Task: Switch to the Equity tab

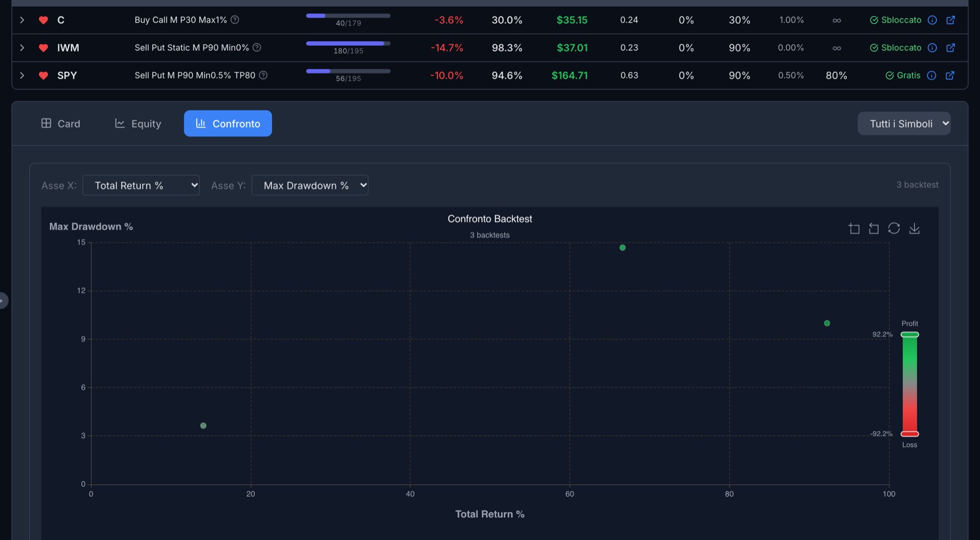Action: click(x=138, y=124)
